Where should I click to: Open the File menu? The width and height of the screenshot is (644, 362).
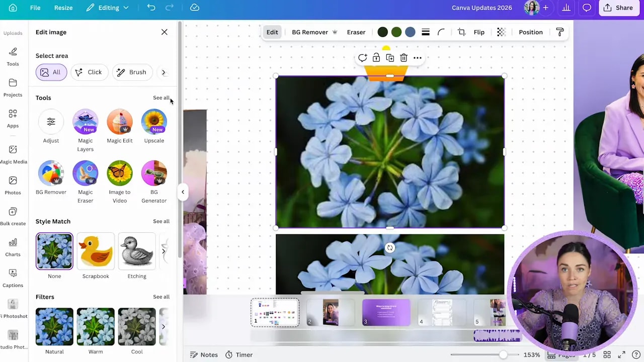pyautogui.click(x=35, y=8)
